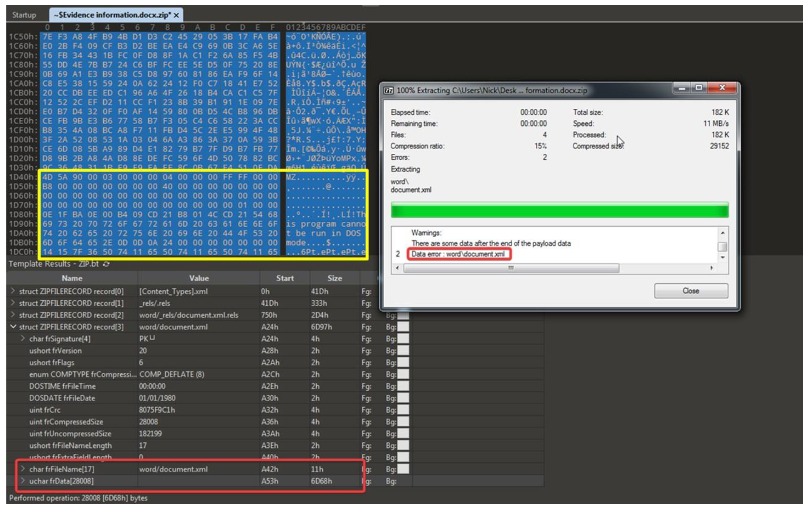Image resolution: width=812 pixels, height=511 pixels.
Task: Click the warnings list vertical scrollbar thumb
Action: [722, 246]
